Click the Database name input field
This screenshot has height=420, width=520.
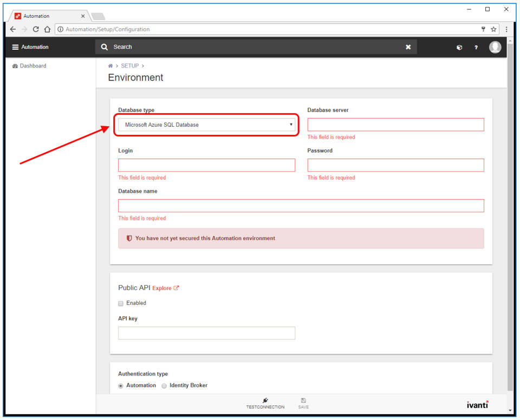pos(301,206)
